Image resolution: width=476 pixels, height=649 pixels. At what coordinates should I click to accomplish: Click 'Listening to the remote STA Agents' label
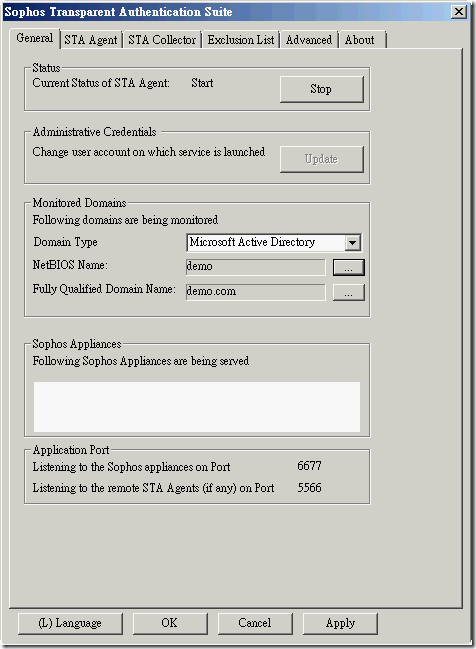(153, 488)
